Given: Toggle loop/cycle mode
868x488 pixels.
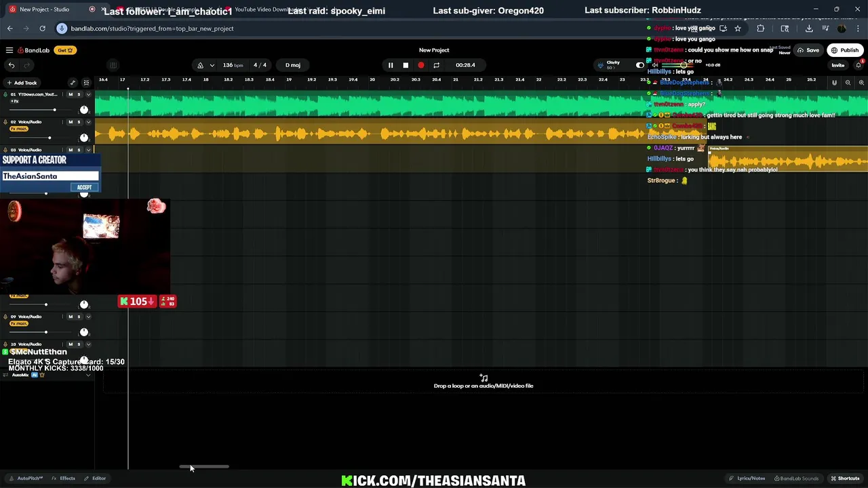Looking at the screenshot, I should point(436,65).
